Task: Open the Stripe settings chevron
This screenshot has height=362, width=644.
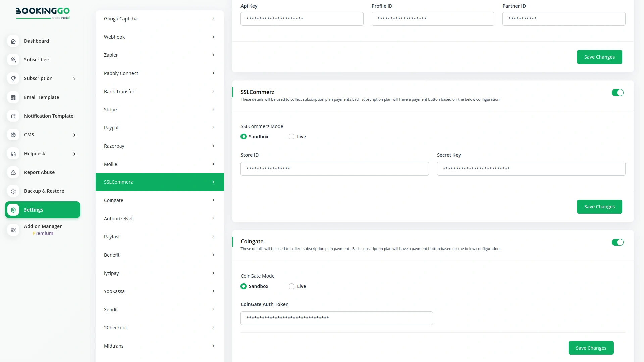Action: pyautogui.click(x=213, y=109)
